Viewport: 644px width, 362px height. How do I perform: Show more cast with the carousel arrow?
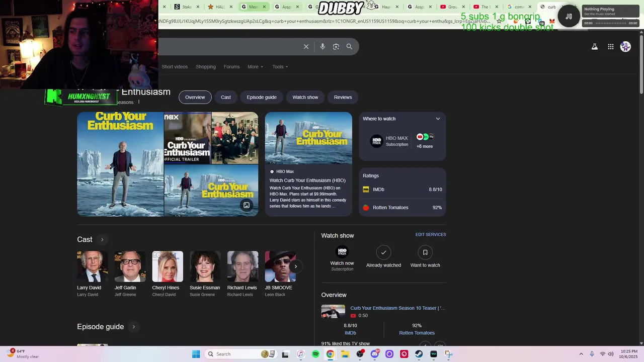click(x=296, y=266)
